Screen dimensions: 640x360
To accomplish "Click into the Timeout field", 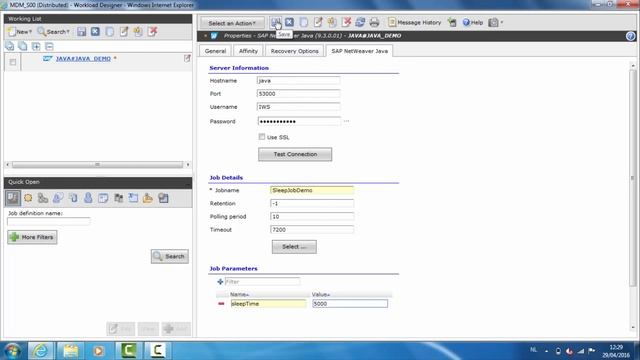I will pos(312,229).
